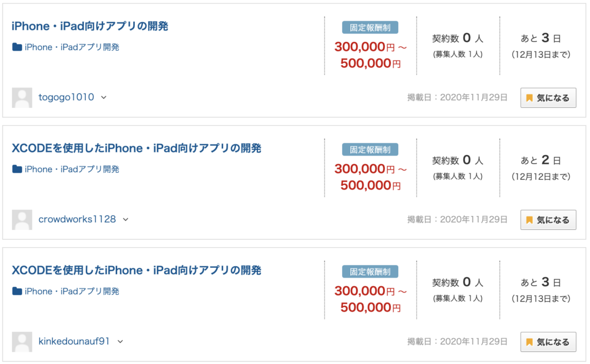The height and width of the screenshot is (364, 590).
Task: Expand the chevron beside crowdworks1128
Action: pyautogui.click(x=126, y=219)
